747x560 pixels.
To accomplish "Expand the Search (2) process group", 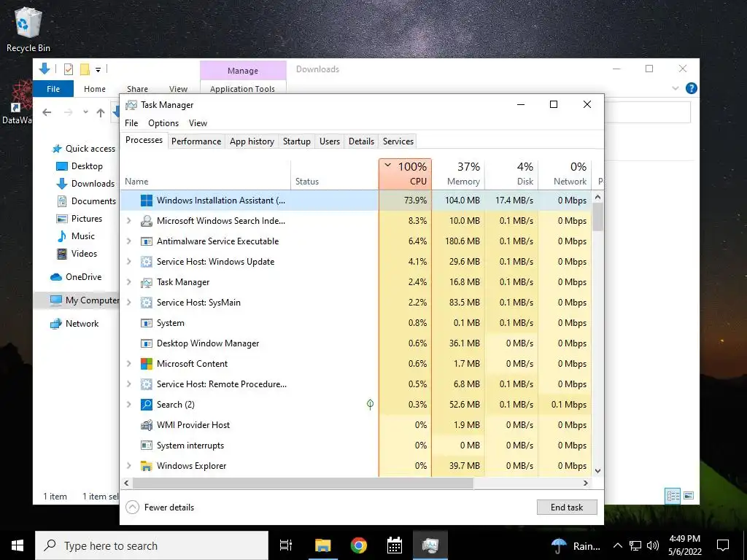I will point(128,405).
